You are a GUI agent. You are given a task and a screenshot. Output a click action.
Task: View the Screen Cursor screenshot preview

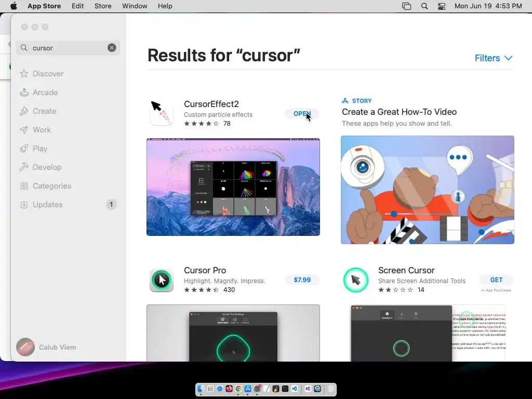tap(427, 333)
